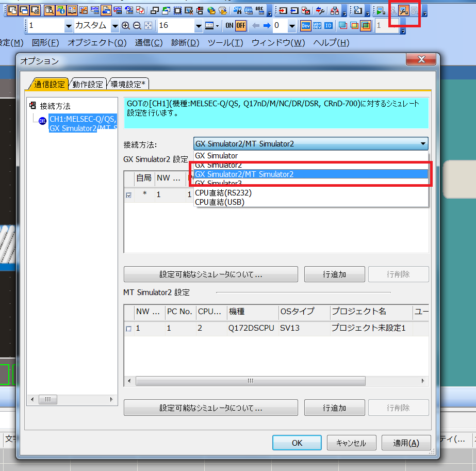Toggle the OFF state display button

coord(241,25)
